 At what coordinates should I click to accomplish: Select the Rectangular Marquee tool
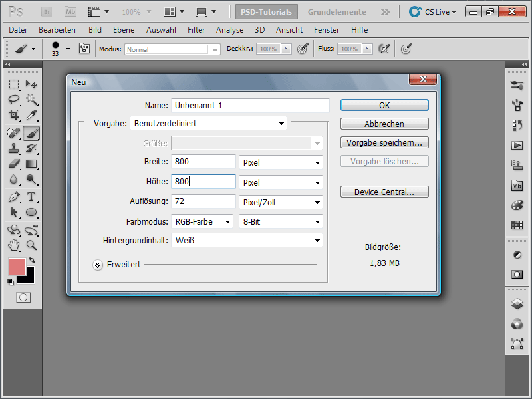(x=14, y=84)
